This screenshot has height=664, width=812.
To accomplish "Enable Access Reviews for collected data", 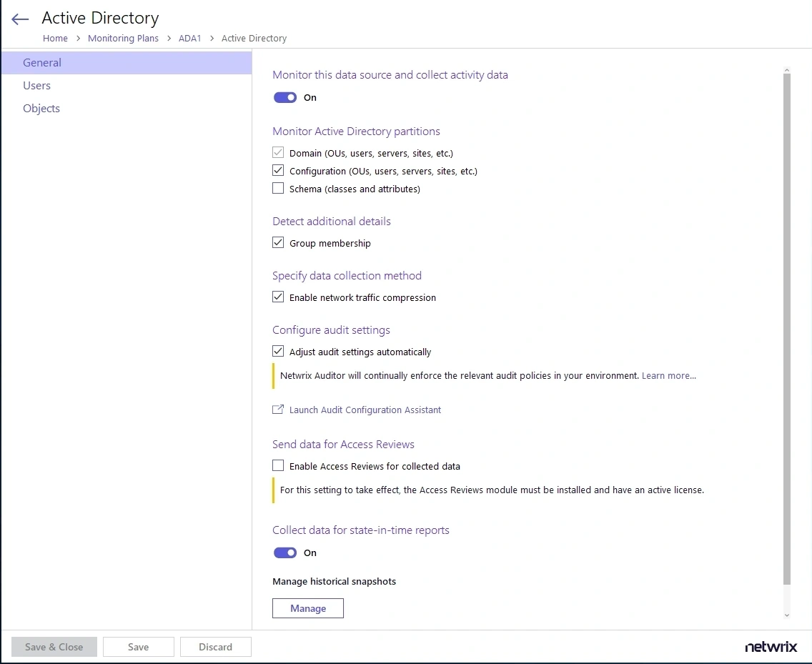I will (278, 466).
